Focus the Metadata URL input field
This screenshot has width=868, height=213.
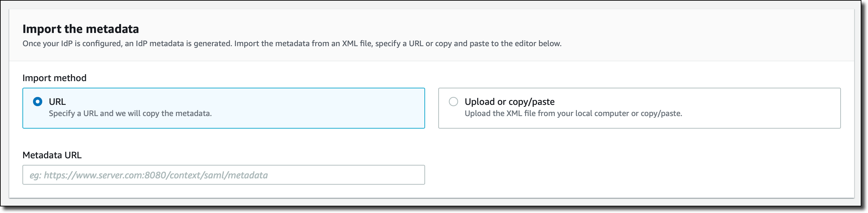(x=224, y=175)
